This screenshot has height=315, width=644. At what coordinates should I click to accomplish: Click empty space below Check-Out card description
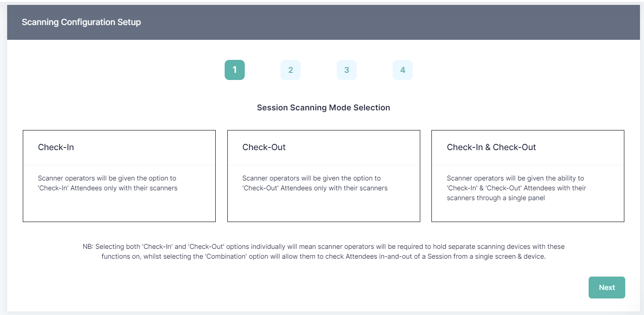[323, 208]
